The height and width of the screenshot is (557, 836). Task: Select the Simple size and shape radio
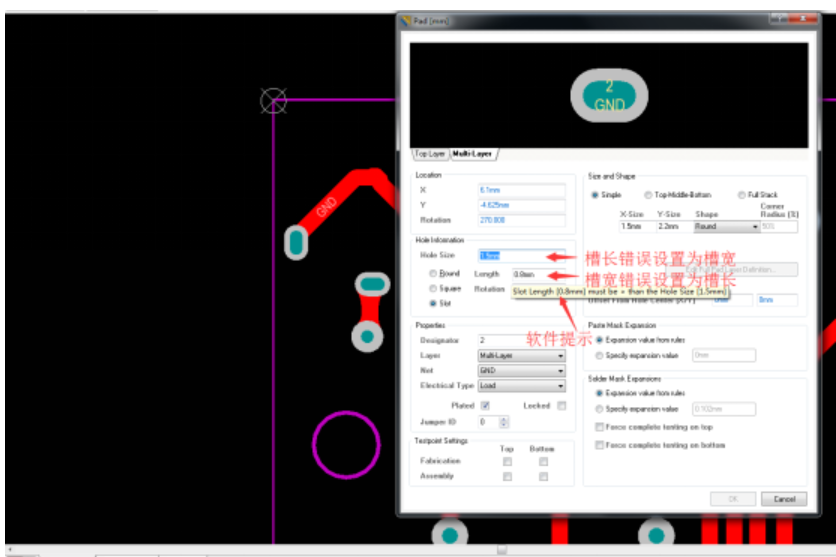click(x=594, y=195)
